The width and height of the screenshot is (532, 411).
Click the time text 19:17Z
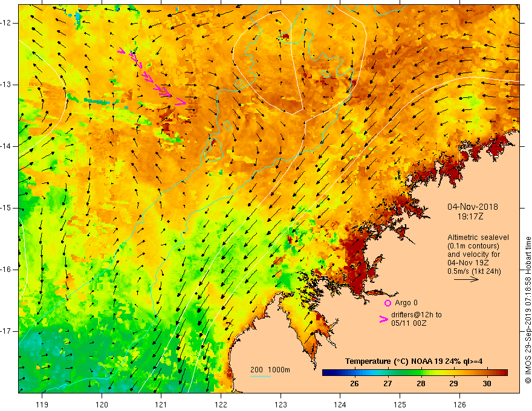(470, 216)
